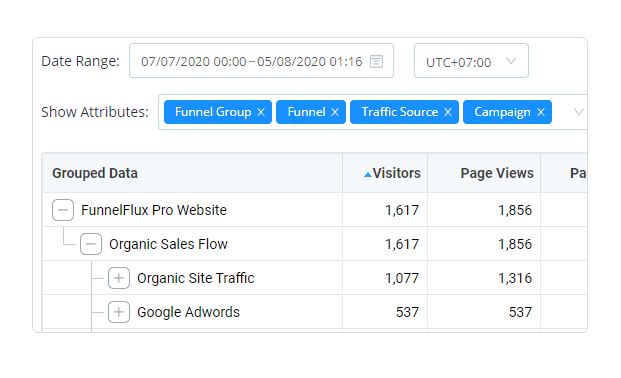Select the Funnel Group tag label
Image resolution: width=621 pixels, height=378 pixels.
click(213, 112)
